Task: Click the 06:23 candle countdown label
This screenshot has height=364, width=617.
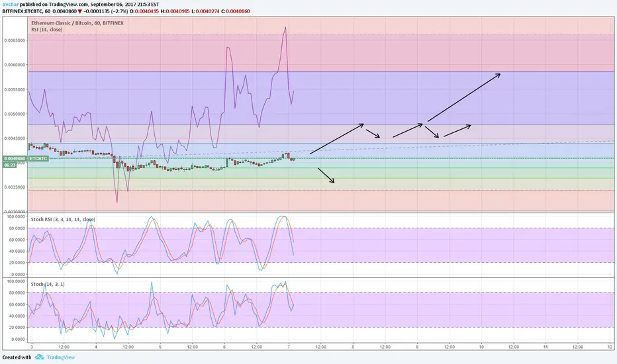Action: point(10,165)
